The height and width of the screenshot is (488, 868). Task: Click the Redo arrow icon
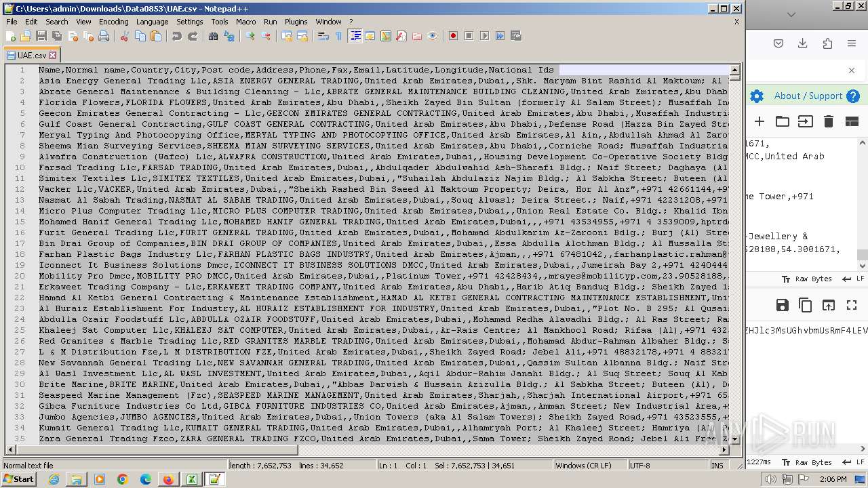coord(193,36)
